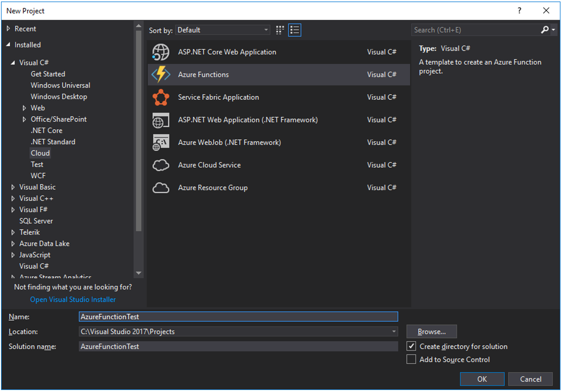Click the Browse button
562x392 pixels.
(431, 331)
